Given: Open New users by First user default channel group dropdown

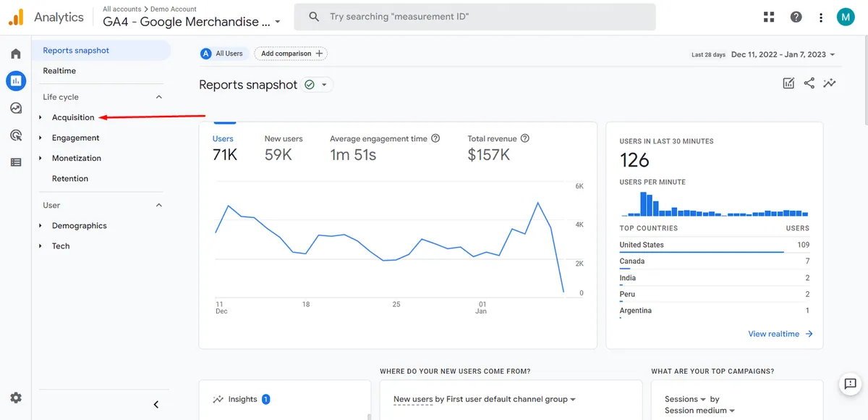Looking at the screenshot, I should pos(485,399).
